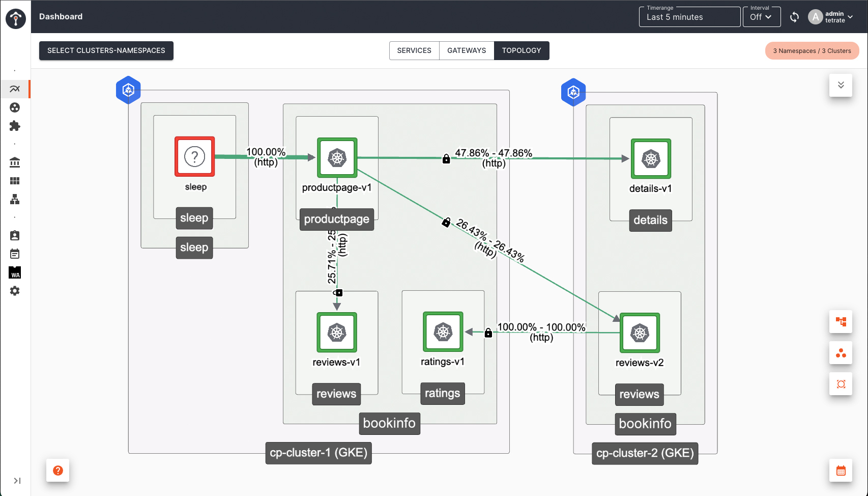
Task: Open the globe-style sidebar icon
Action: pos(15,107)
